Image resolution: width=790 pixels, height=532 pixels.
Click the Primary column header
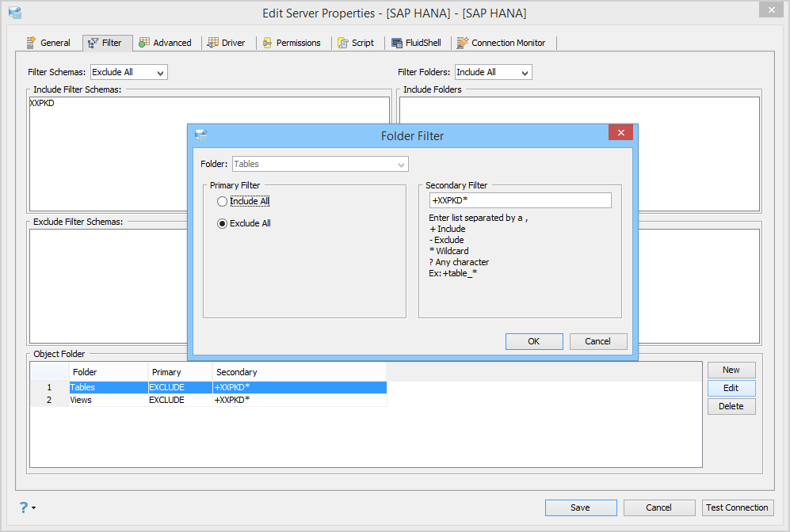180,372
